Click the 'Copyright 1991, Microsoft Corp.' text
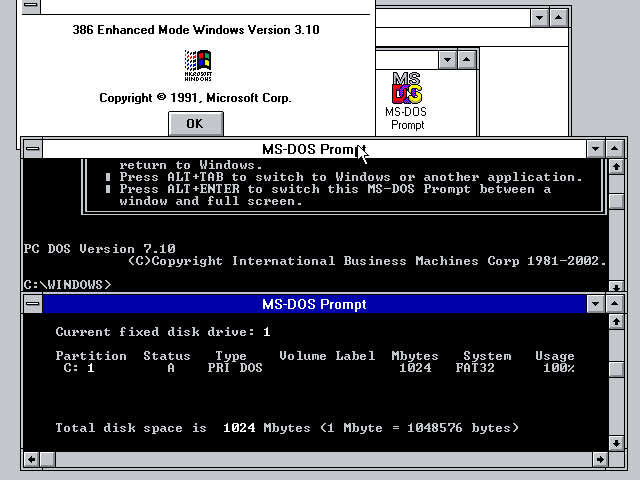The height and width of the screenshot is (480, 640). point(196,98)
